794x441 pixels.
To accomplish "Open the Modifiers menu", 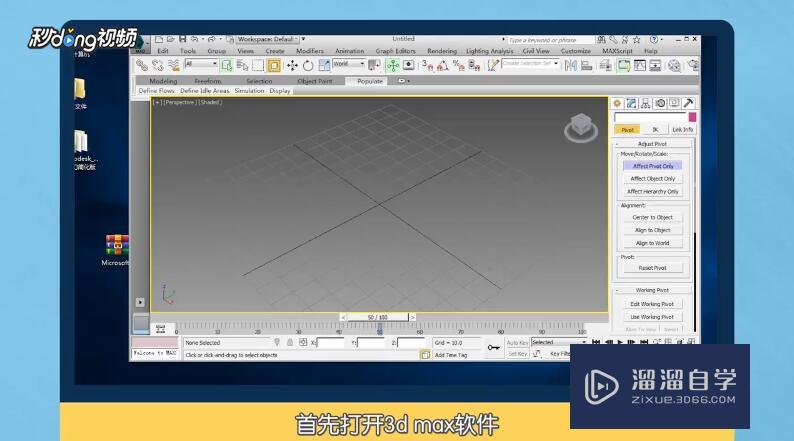I will pyautogui.click(x=309, y=51).
